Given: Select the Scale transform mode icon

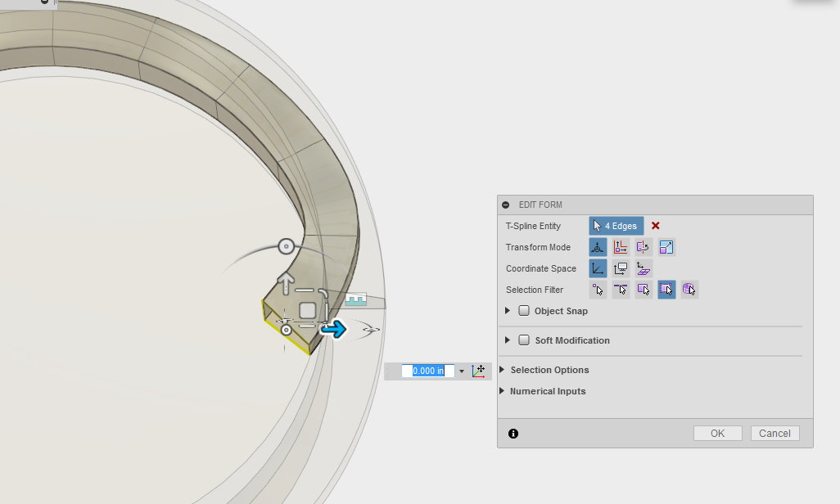Looking at the screenshot, I should pos(666,247).
